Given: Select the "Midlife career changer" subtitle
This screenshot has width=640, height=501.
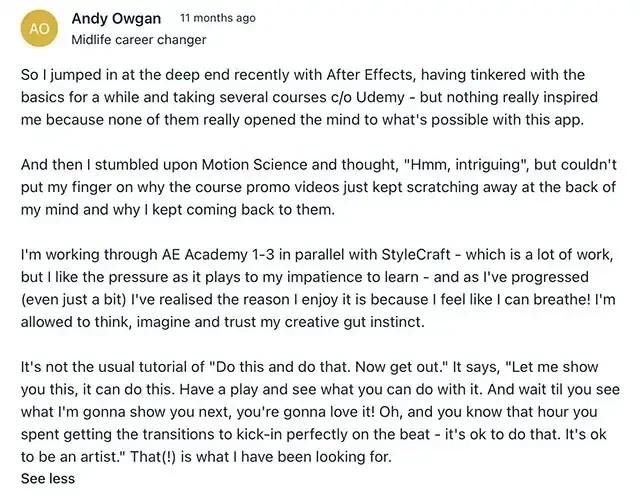Looking at the screenshot, I should click(139, 40).
